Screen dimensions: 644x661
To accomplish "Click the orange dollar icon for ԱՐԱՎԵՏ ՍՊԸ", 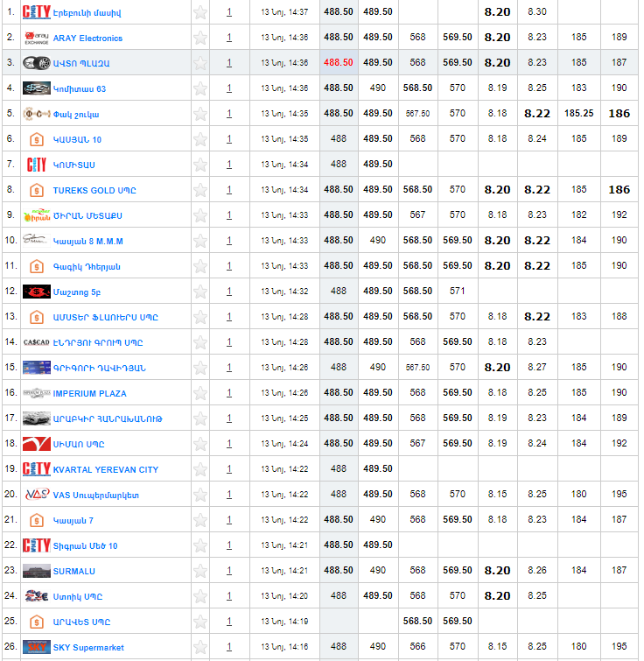I will (37, 622).
